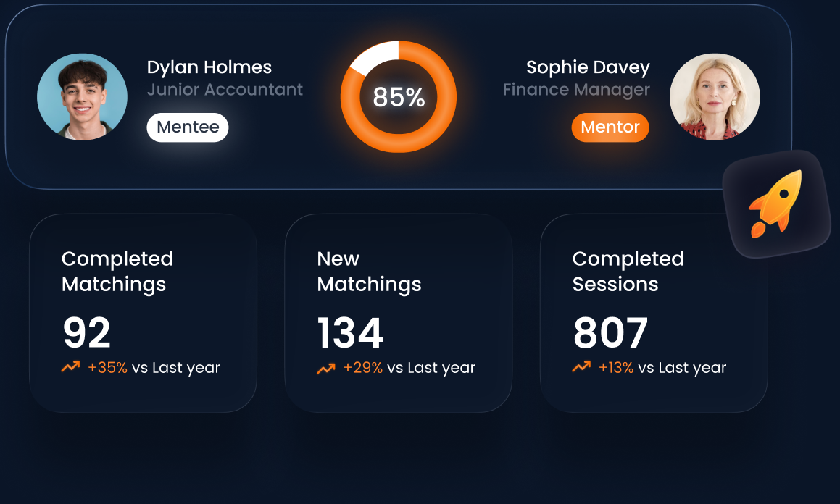840x504 pixels.
Task: Click the trend arrow beside +35%
Action: pyautogui.click(x=71, y=366)
